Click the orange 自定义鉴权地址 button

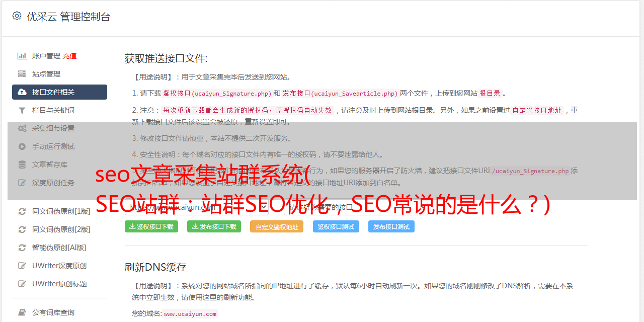pos(277,226)
